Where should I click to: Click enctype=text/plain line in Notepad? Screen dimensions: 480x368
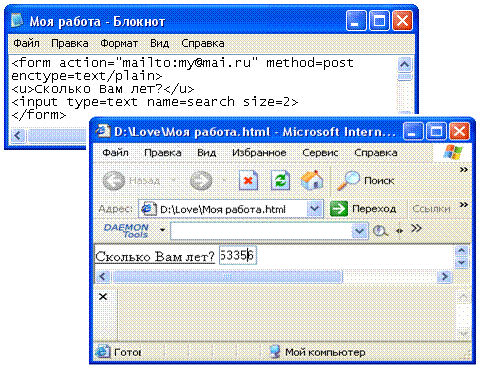[x=87, y=76]
